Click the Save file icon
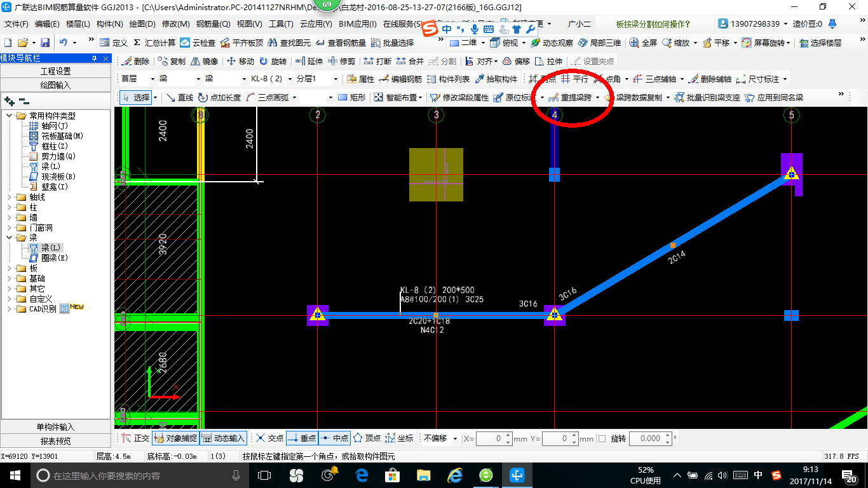868x488 pixels. [45, 43]
